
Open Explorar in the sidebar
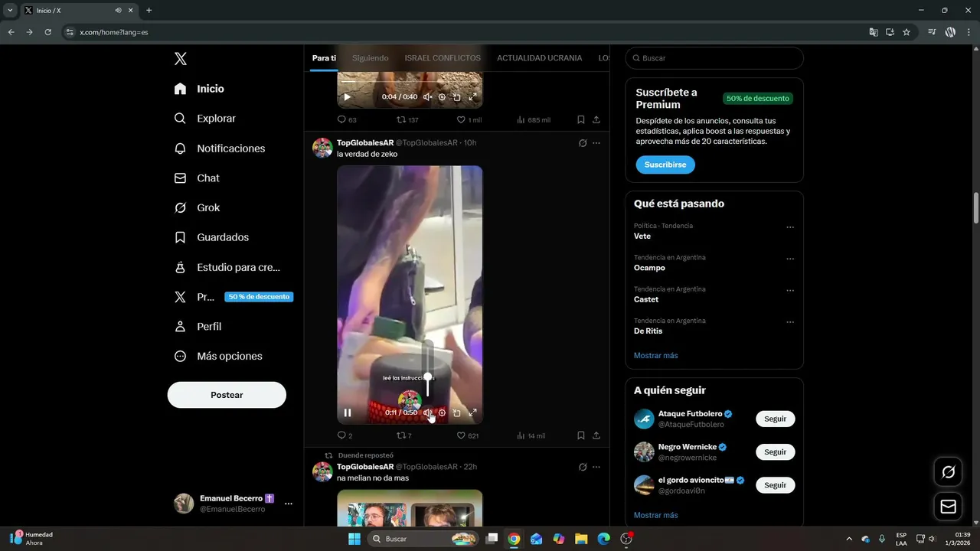[204, 119]
